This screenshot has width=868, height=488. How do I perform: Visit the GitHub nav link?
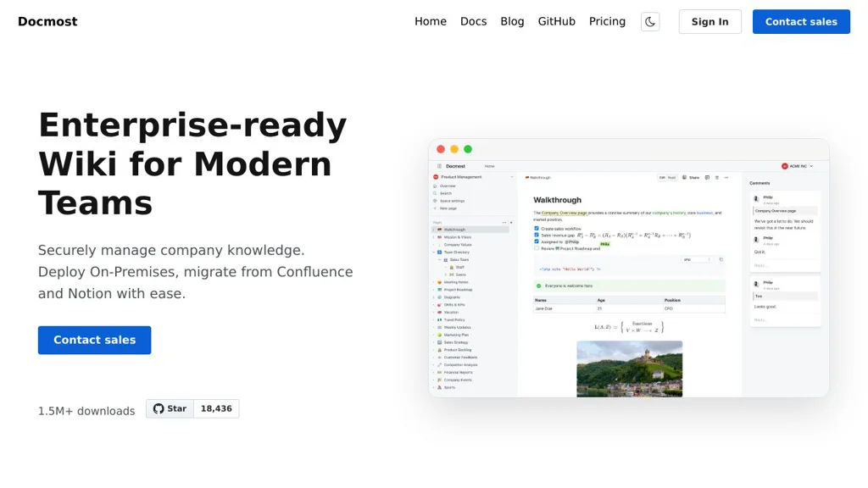[556, 21]
